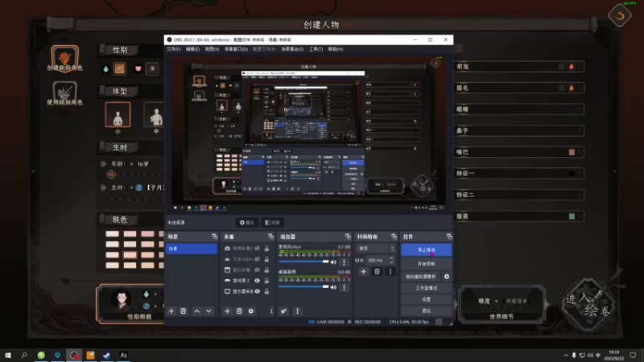Remove the selected scene using trash icon
This screenshot has width=644, height=362.
[184, 311]
